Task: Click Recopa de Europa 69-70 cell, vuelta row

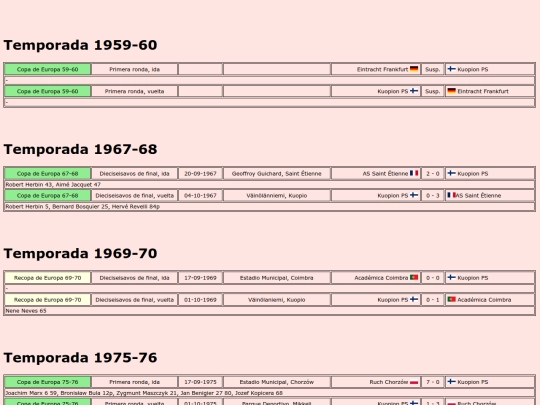Action: click(48, 300)
